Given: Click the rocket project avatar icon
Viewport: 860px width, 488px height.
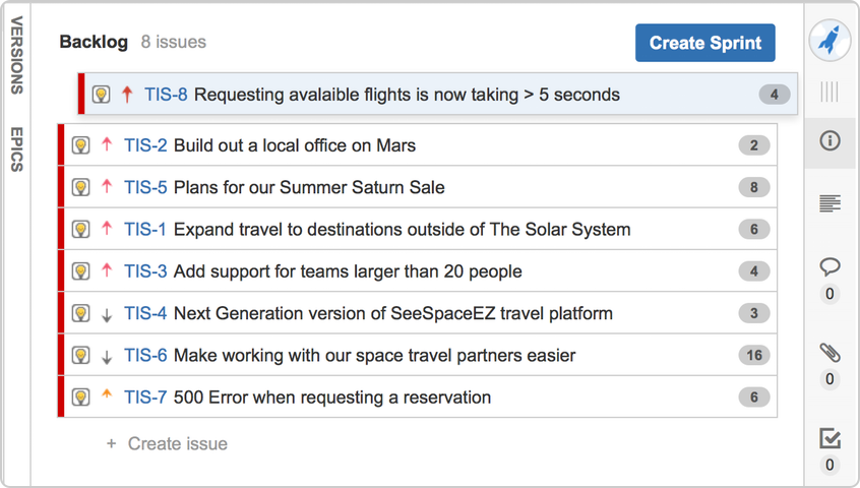Looking at the screenshot, I should (x=830, y=40).
